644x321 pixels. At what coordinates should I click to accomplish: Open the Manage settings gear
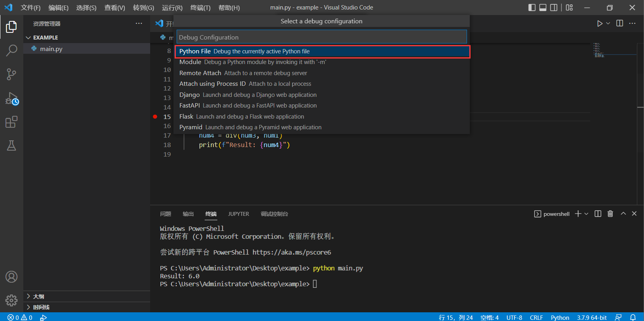click(x=11, y=300)
